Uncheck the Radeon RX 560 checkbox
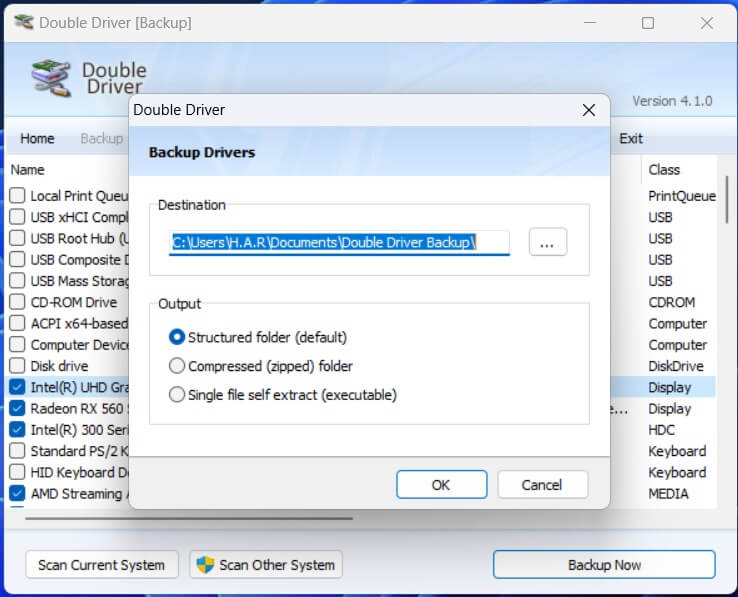This screenshot has width=738, height=597. coord(17,408)
